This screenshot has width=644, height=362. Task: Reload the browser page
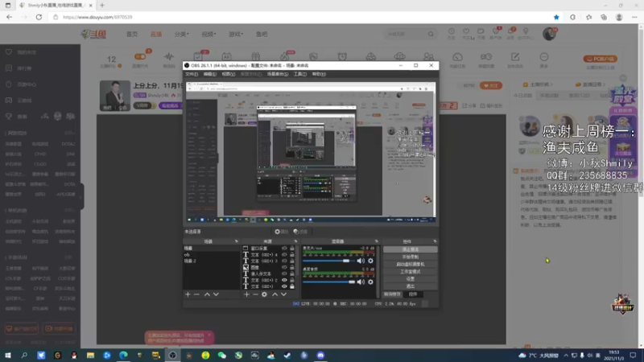(x=39, y=17)
